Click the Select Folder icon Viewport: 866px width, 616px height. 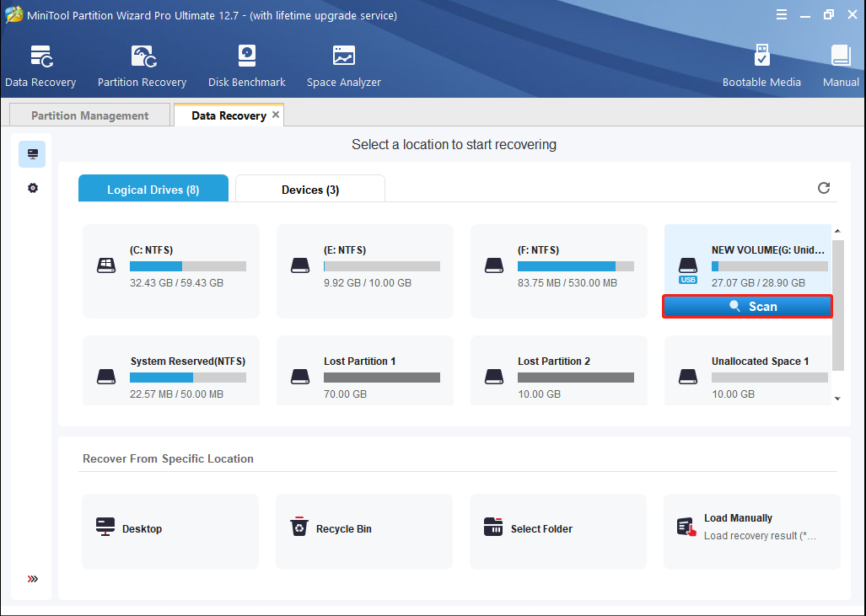[x=493, y=527]
